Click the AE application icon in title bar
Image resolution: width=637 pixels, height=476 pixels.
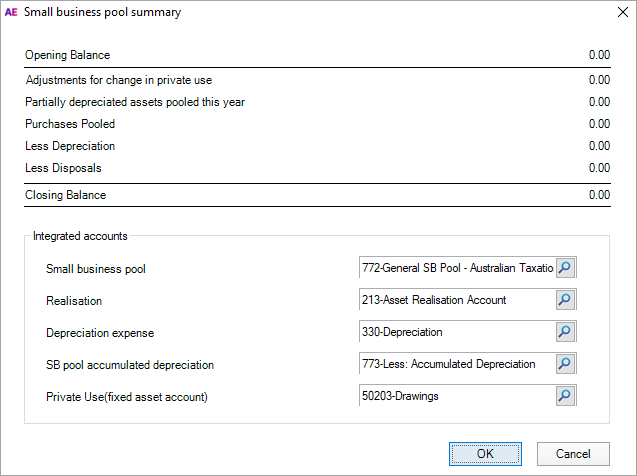pos(12,13)
